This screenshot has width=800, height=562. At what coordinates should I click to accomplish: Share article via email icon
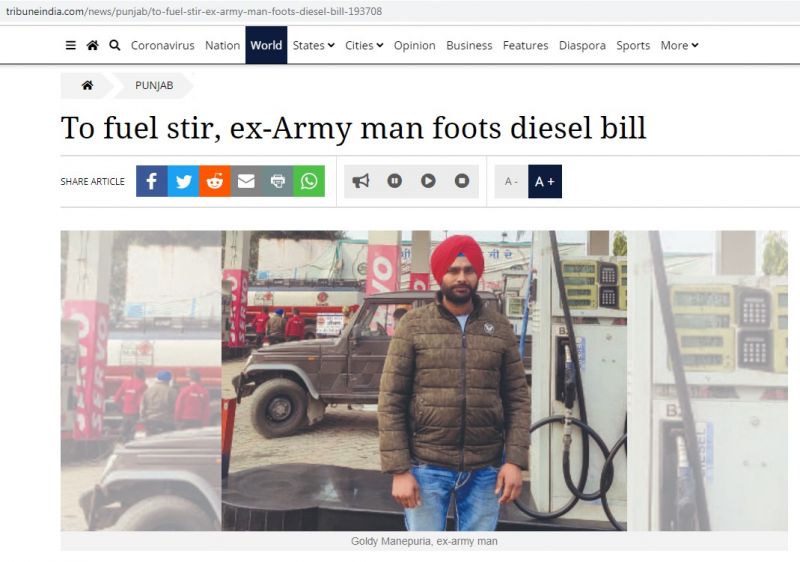point(246,181)
